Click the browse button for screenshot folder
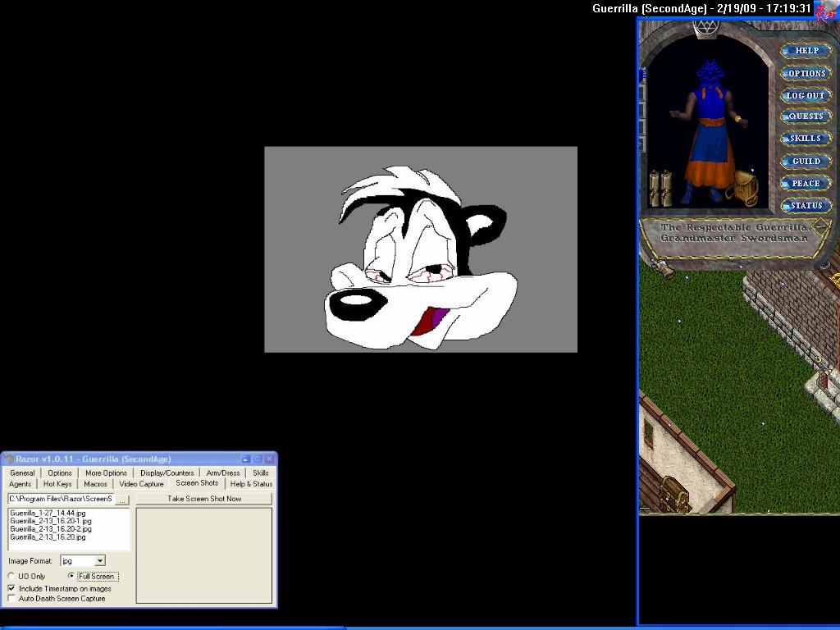 click(122, 499)
